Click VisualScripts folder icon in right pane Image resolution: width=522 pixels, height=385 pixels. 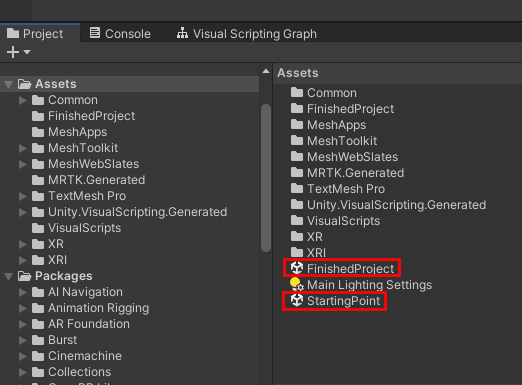[x=297, y=220]
